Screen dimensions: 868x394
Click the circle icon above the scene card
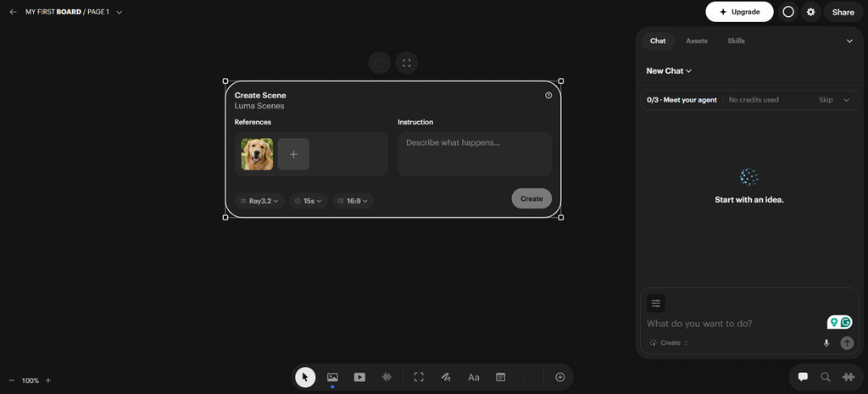(380, 63)
